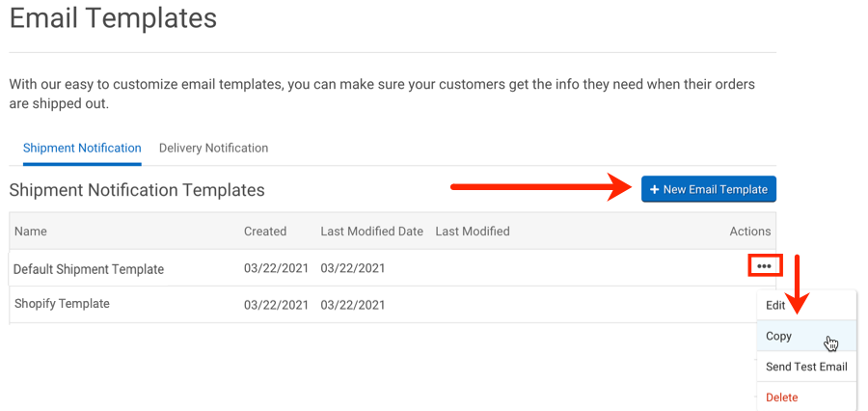Open the three-dot actions menu for Default Shipment Template
868x411 pixels.
click(x=764, y=266)
